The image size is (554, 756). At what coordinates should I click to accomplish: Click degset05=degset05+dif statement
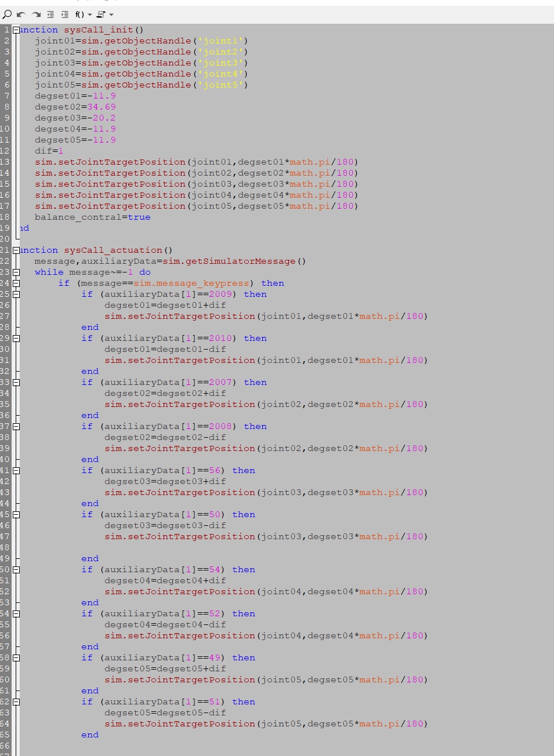coord(165,669)
